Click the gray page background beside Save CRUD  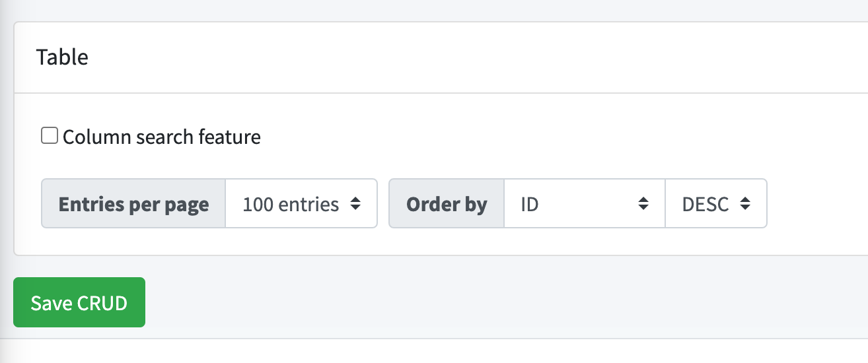click(462, 302)
